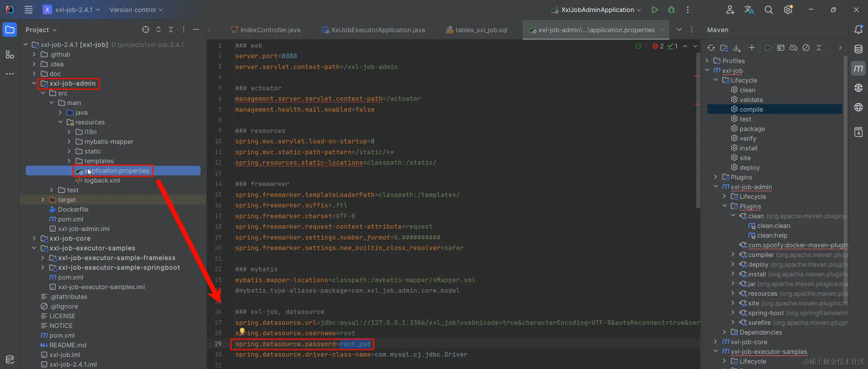Run Maven build green play icon
Viewport: 868px width, 369px height.
[768, 48]
